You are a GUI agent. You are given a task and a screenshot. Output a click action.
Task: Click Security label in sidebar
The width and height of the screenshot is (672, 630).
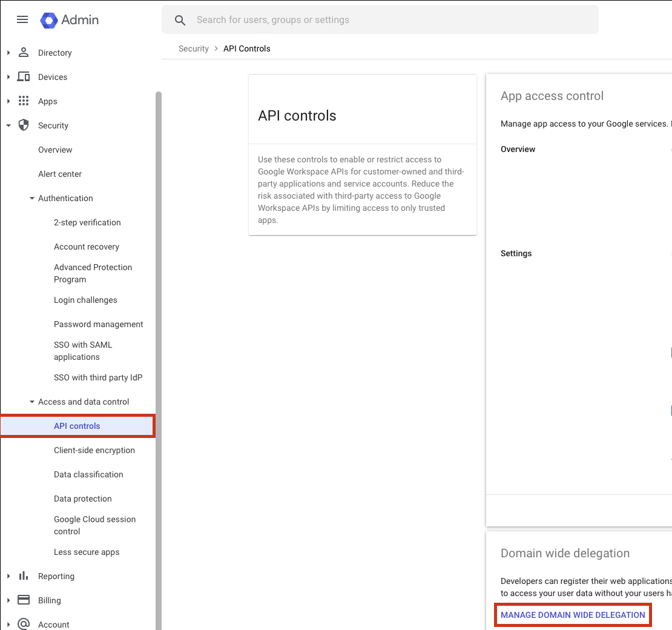53,125
